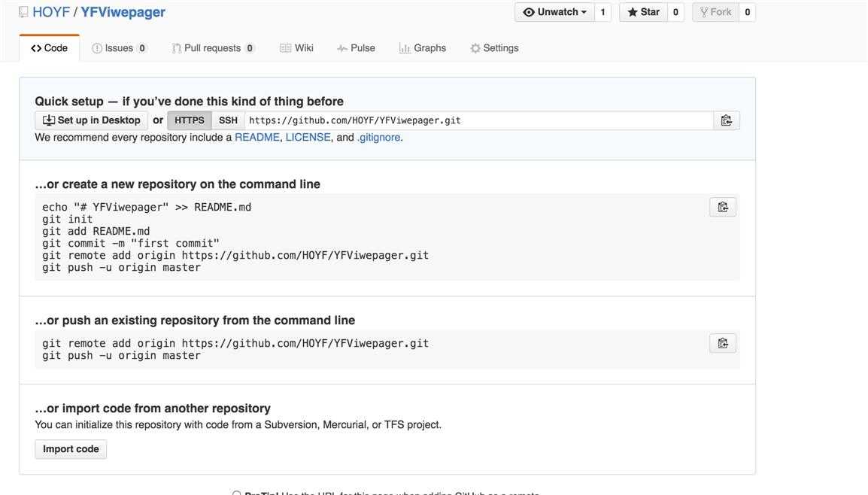This screenshot has width=868, height=495.
Task: Open the Pull requests tab
Action: click(x=213, y=48)
